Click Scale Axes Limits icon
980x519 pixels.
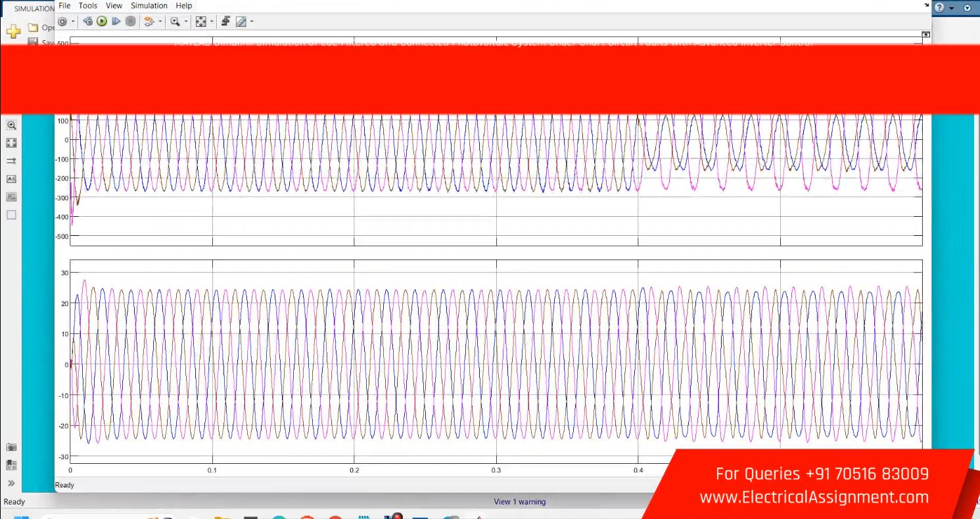point(200,22)
